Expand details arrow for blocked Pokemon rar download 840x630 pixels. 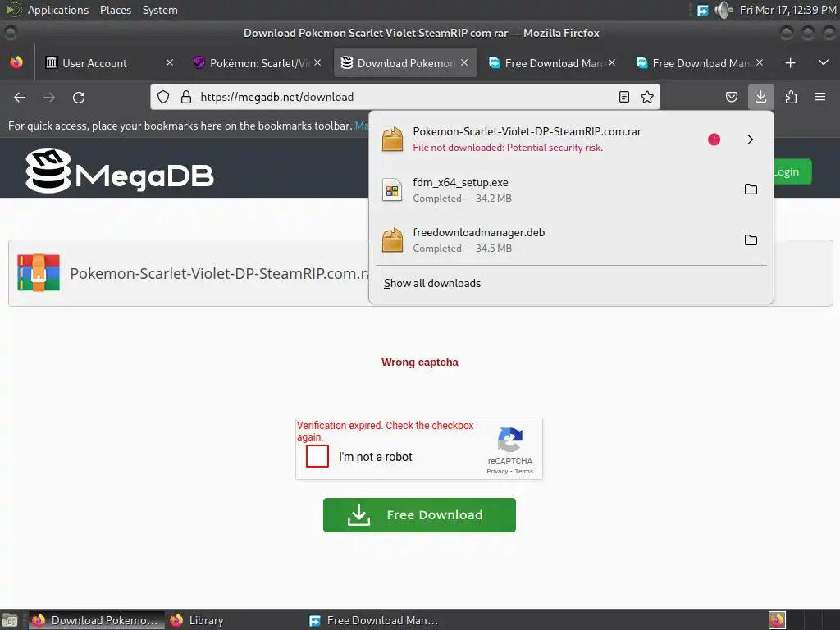750,139
